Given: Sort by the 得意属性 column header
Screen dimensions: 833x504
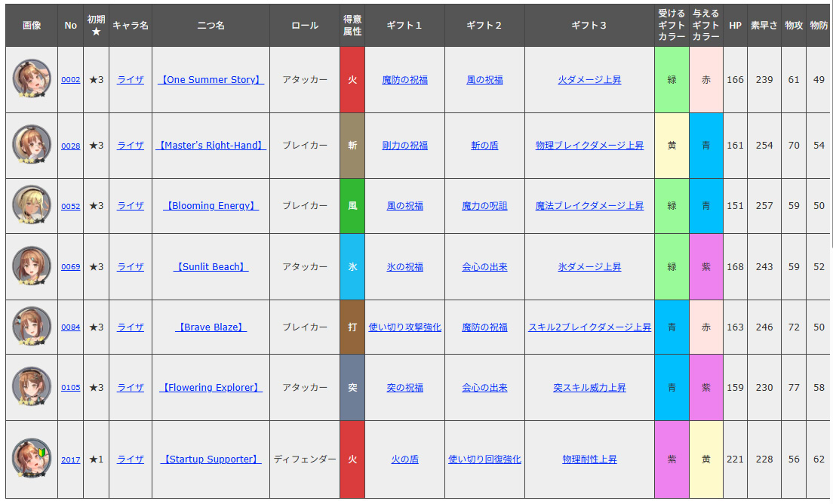Looking at the screenshot, I should pyautogui.click(x=352, y=25).
